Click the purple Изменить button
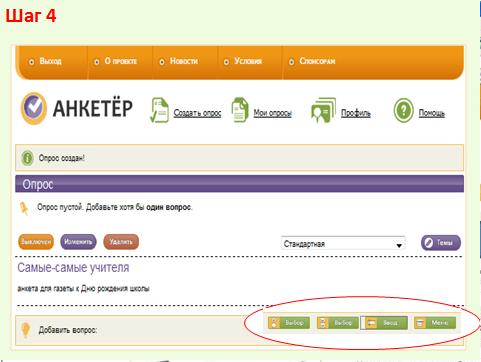481x362 pixels. [78, 242]
